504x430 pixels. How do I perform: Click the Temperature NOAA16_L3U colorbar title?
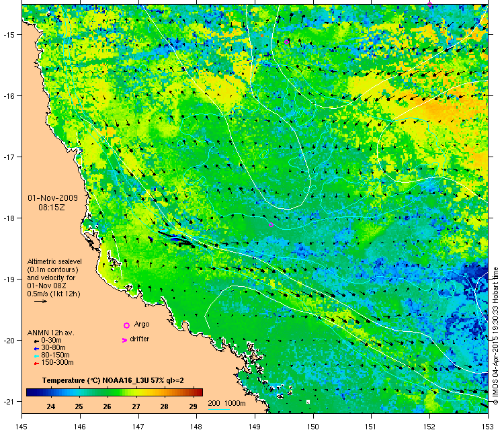[x=113, y=380]
